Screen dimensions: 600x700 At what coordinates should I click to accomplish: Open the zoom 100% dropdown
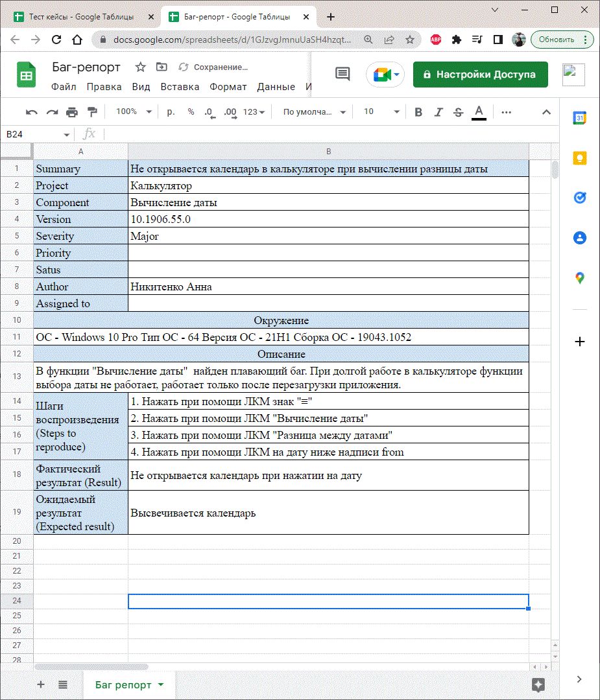[134, 111]
